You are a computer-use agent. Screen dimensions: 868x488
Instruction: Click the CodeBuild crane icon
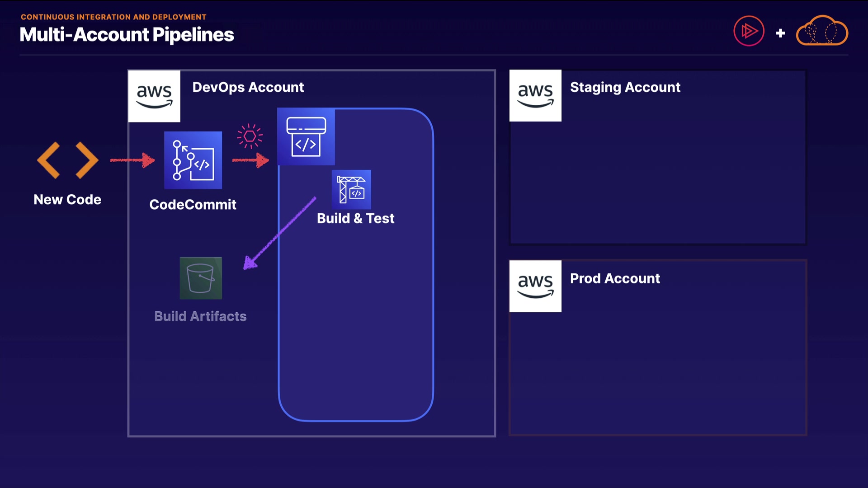351,189
